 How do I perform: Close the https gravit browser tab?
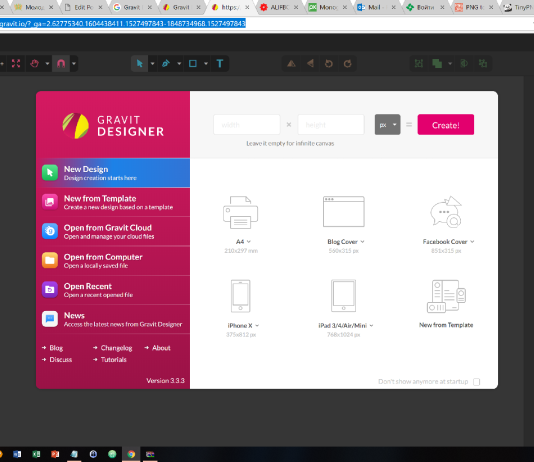click(247, 7)
